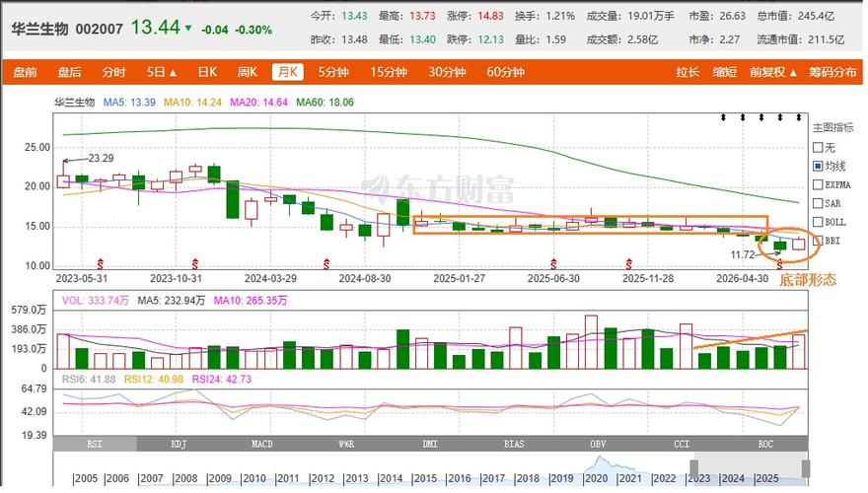The width and height of the screenshot is (868, 493).
Task: Click the 2008 year on the overview timeline
Action: 186,478
